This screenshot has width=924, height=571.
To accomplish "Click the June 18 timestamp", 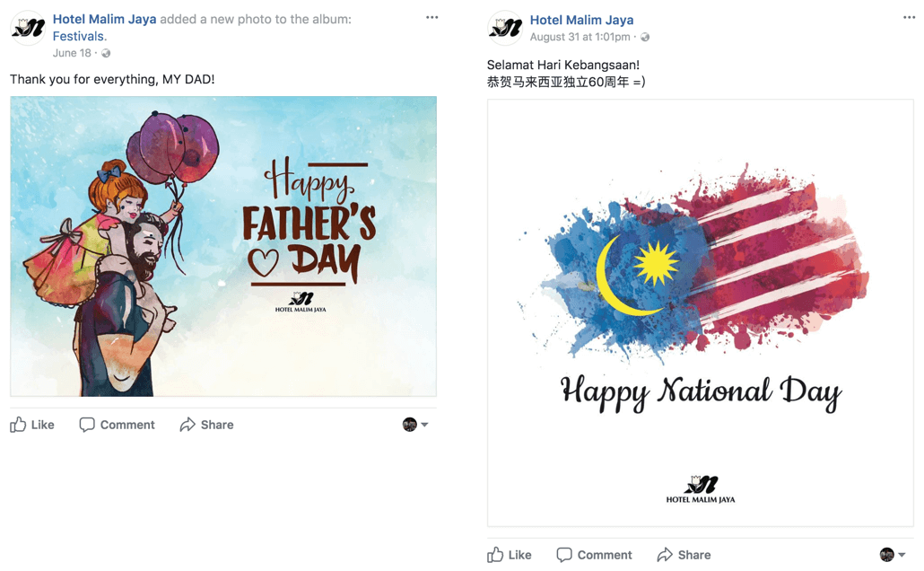I will pos(72,53).
